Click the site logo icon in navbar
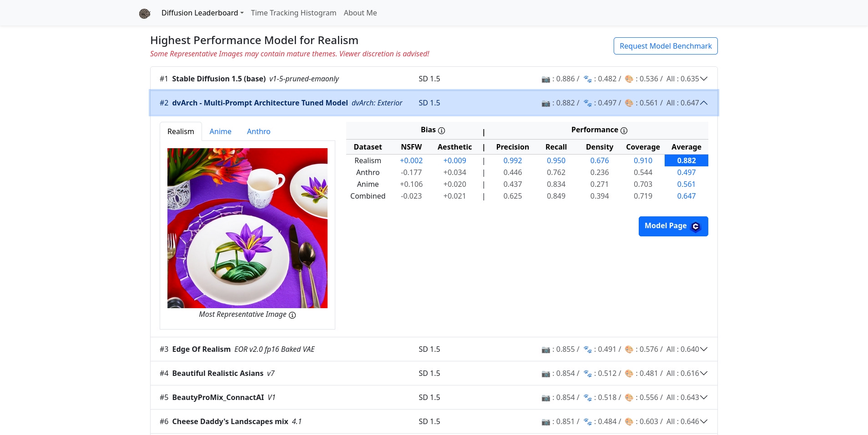Image resolution: width=868 pixels, height=435 pixels. 145,13
